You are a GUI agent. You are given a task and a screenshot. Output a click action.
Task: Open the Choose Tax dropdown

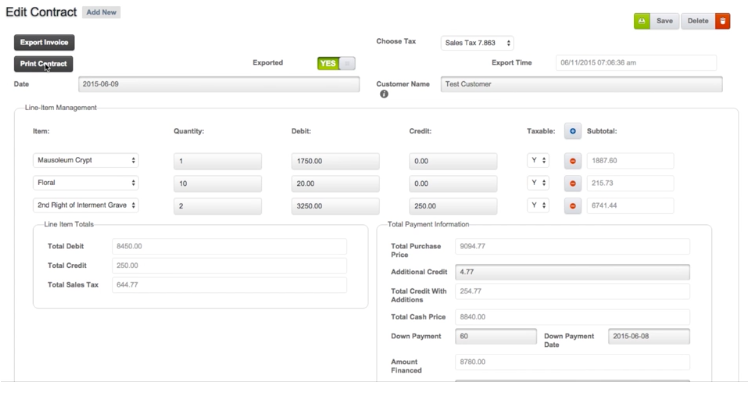(477, 43)
